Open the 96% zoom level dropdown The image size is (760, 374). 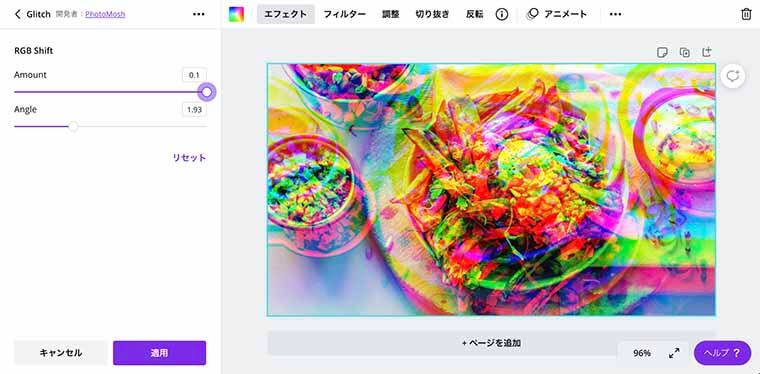pos(642,353)
